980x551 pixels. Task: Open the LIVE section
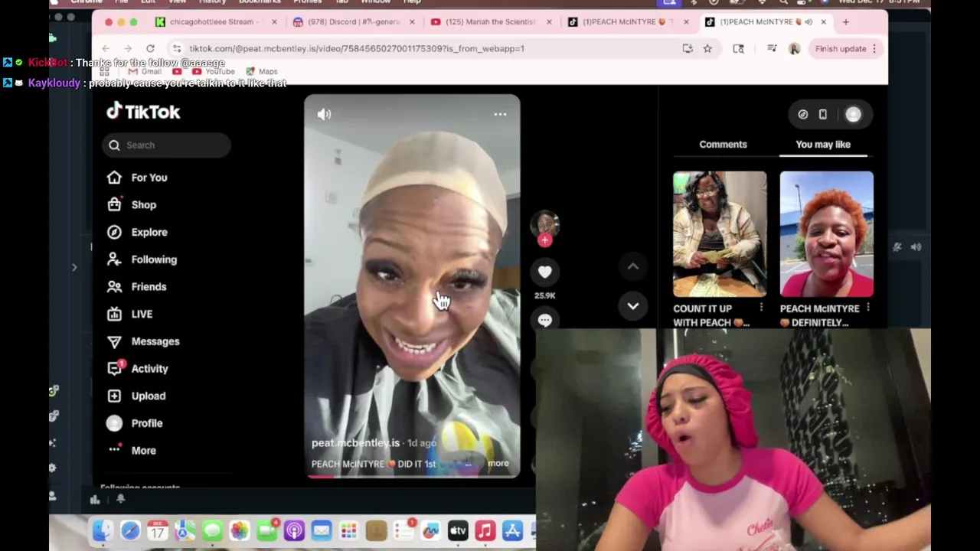click(129, 314)
